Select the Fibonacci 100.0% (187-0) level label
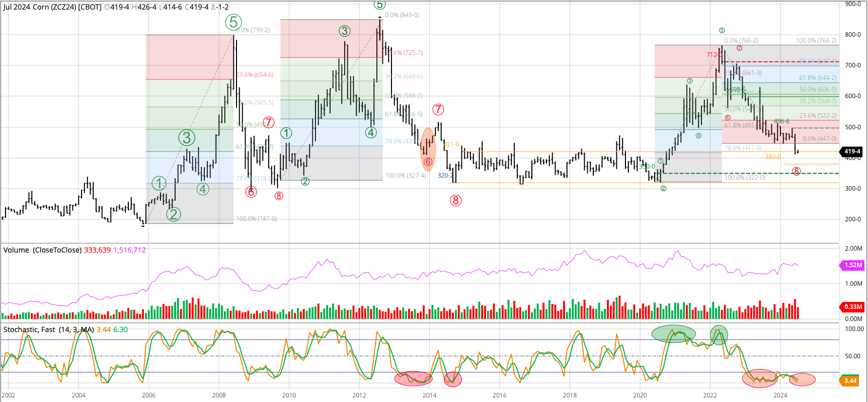Image resolution: width=868 pixels, height=402 pixels. (256, 219)
